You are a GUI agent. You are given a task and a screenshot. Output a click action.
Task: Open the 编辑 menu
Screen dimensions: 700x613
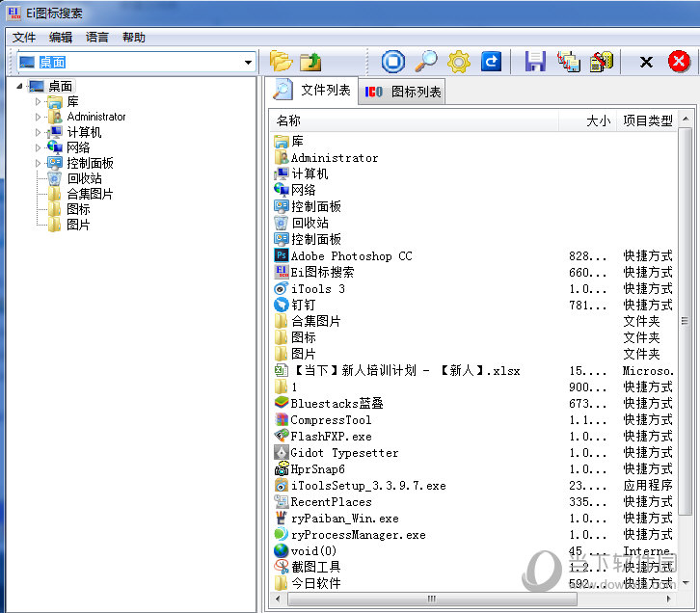(61, 37)
